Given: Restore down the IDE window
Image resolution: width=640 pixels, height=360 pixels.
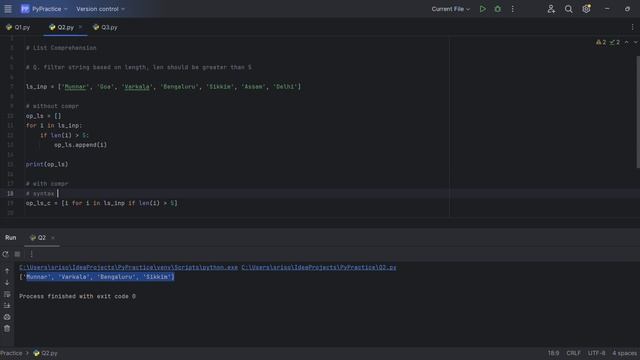Looking at the screenshot, I should (627, 9).
